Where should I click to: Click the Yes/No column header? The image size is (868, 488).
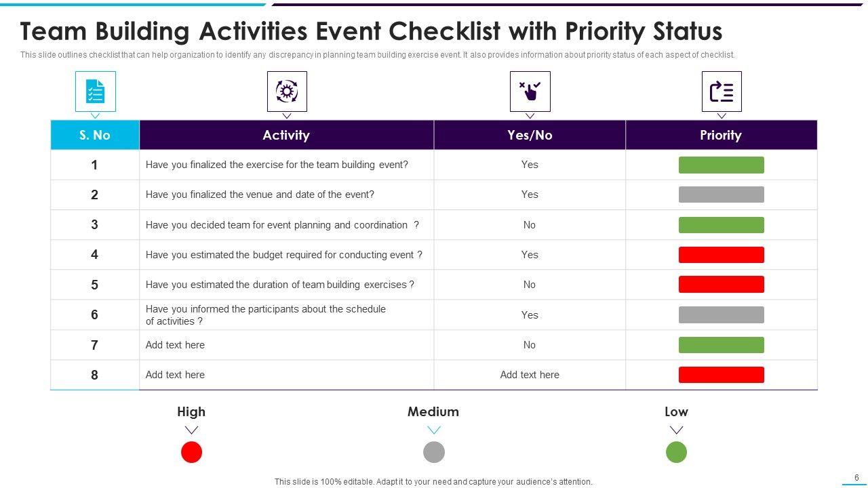point(530,135)
